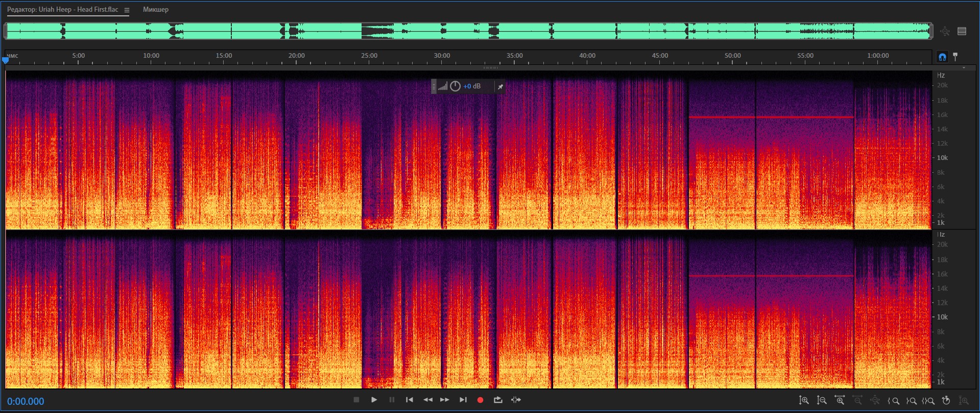The height and width of the screenshot is (413, 980).
Task: Click the Zoom Out (Amplitude) icon
Action: pyautogui.click(x=822, y=401)
